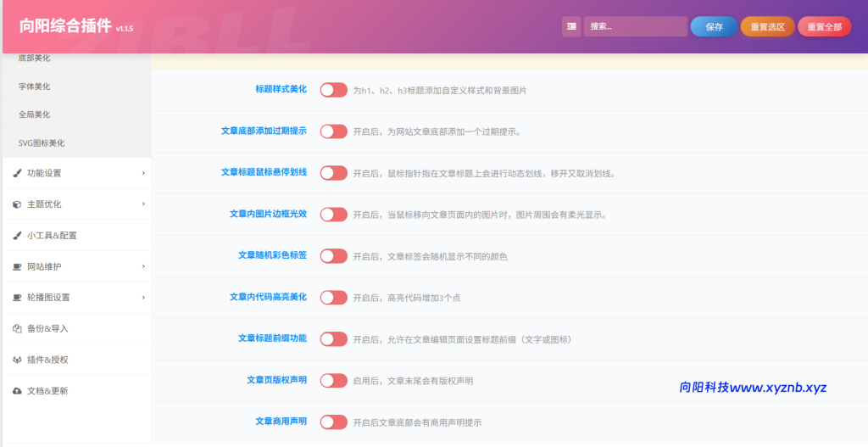Open the 主题优化 menu label
The width and height of the screenshot is (868, 447).
[44, 204]
